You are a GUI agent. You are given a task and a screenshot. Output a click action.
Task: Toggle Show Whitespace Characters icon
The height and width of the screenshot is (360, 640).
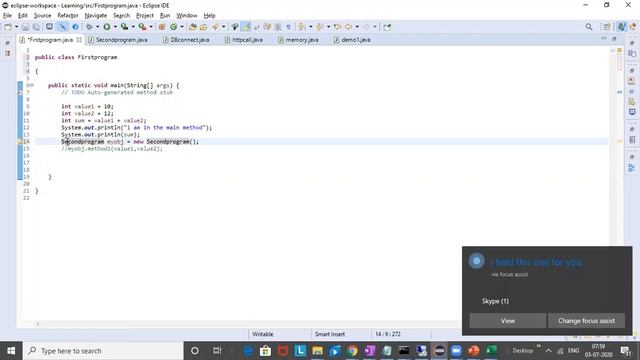pyautogui.click(x=288, y=27)
